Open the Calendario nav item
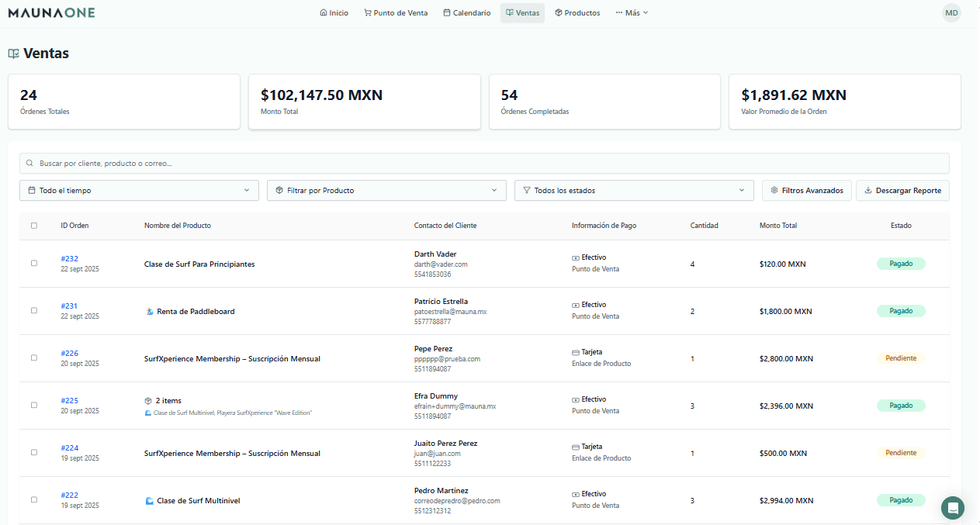The width and height of the screenshot is (980, 525). pos(466,12)
